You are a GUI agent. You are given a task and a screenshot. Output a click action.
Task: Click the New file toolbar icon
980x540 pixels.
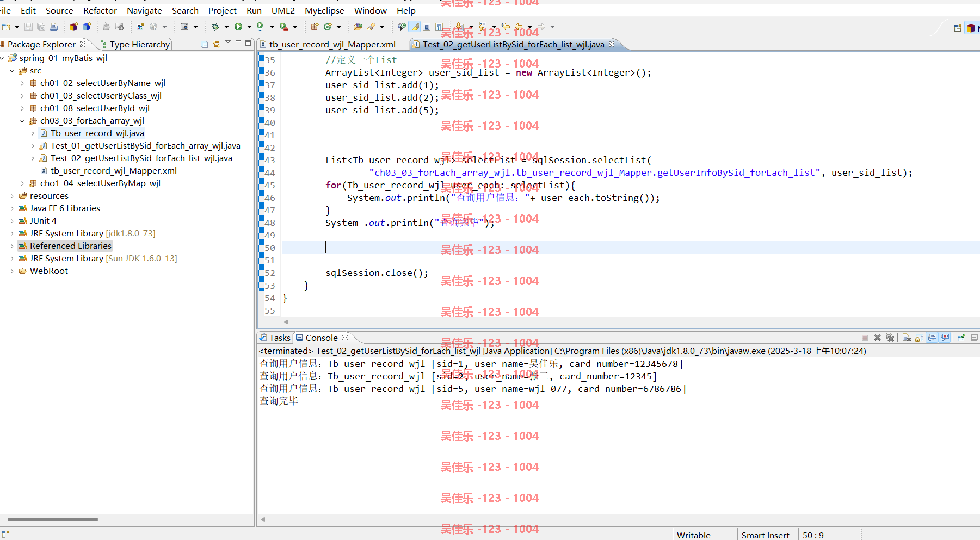coord(6,27)
